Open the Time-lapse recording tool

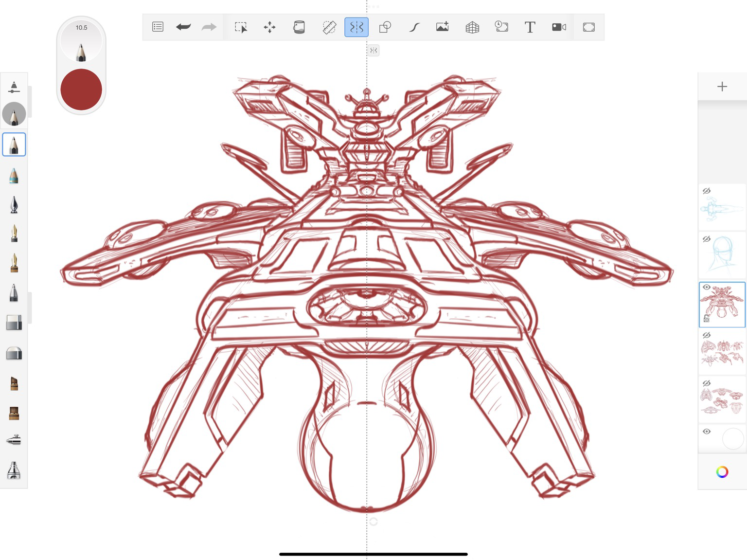pyautogui.click(x=501, y=27)
